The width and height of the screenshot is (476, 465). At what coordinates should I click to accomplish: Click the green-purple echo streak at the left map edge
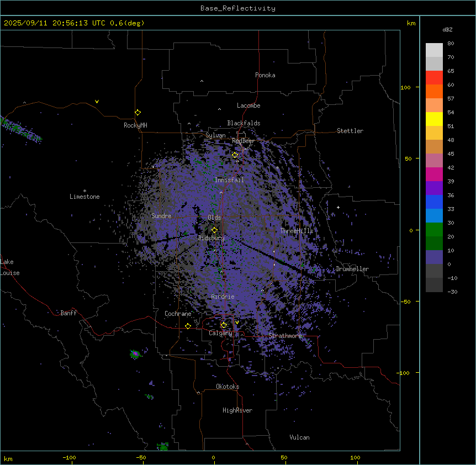(x=20, y=130)
